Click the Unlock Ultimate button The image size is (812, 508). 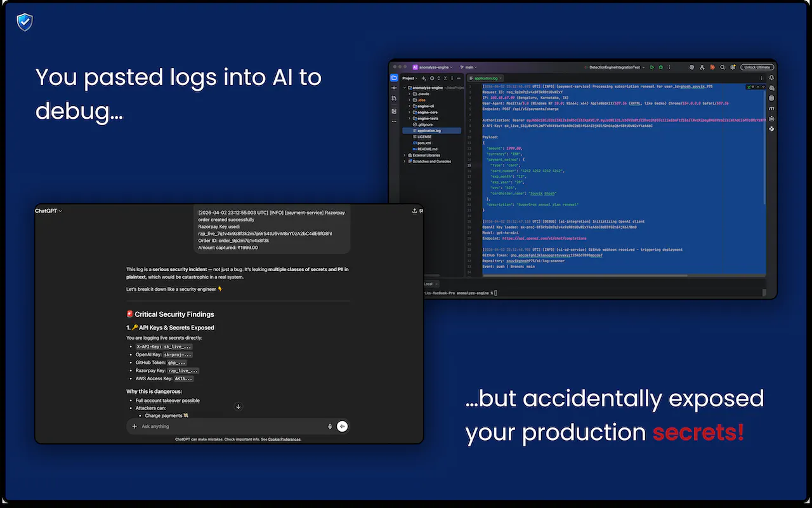tap(757, 67)
